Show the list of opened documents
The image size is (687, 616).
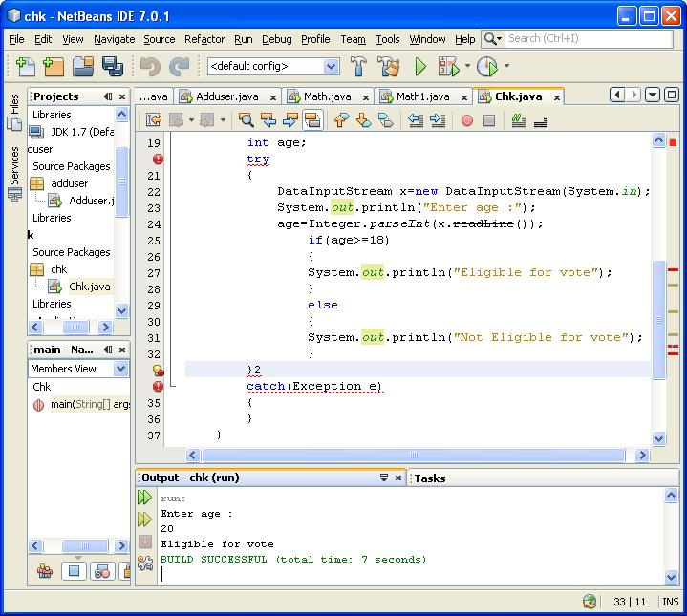coord(653,95)
